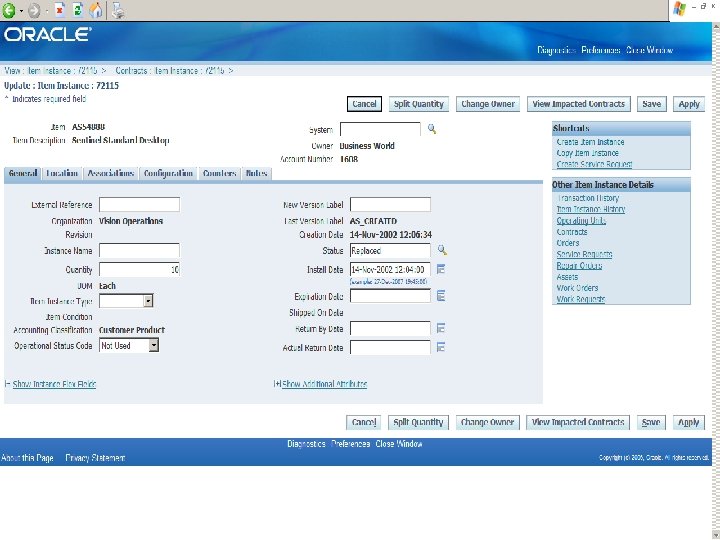Open the System search magnifier icon
Viewport: 720px width, 540px height.
coord(432,129)
